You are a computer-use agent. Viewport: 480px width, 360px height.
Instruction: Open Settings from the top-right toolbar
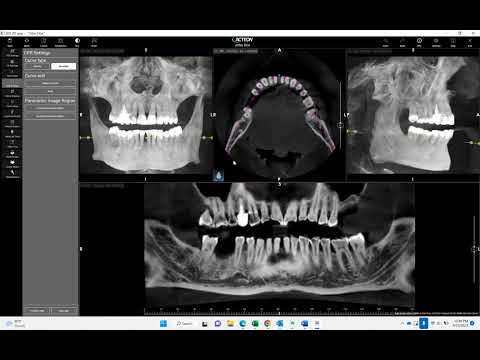pyautogui.click(x=436, y=42)
